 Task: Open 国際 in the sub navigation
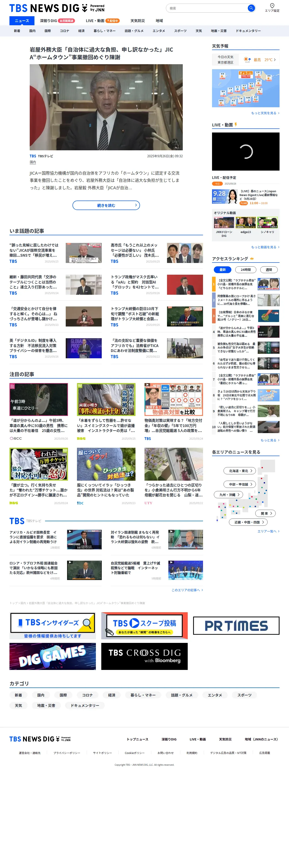tap(48, 31)
